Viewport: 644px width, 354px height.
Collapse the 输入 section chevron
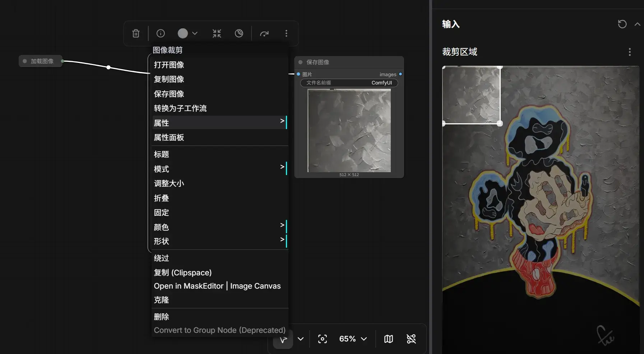tap(638, 24)
